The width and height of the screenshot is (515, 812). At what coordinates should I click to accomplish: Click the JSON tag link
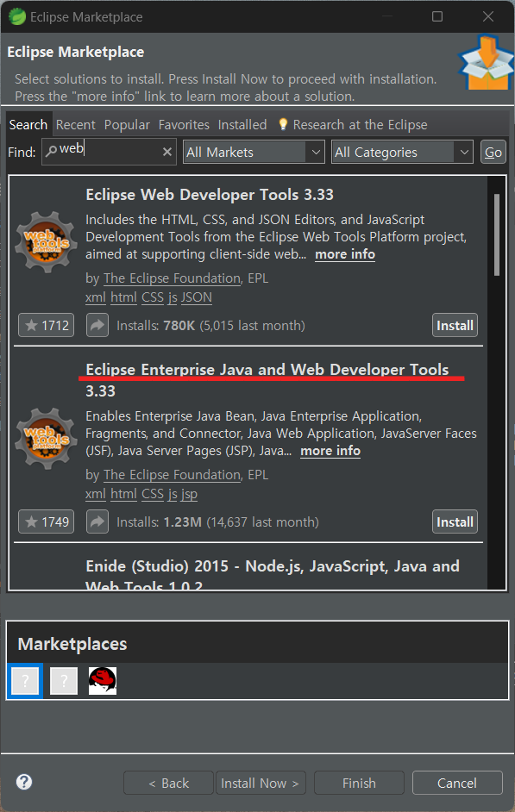point(197,297)
